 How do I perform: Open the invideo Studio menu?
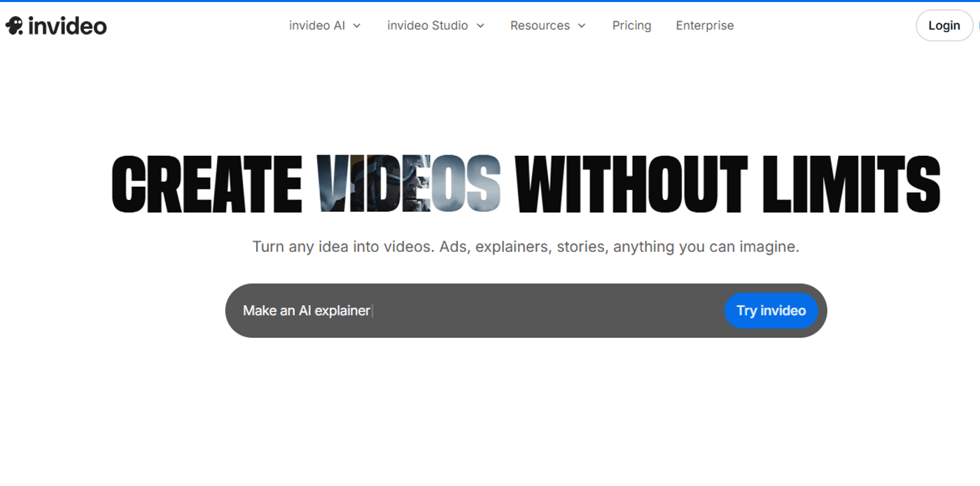(428, 26)
